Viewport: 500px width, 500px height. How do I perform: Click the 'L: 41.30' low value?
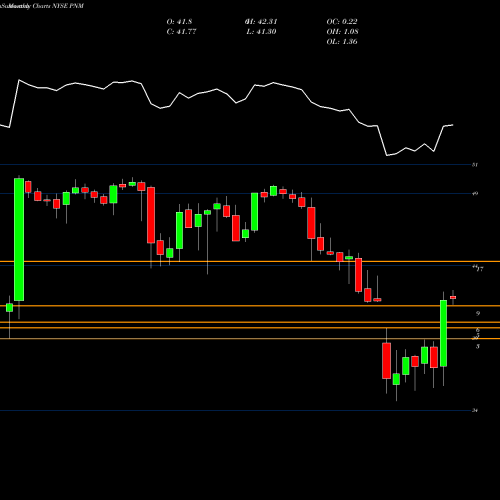[261, 32]
